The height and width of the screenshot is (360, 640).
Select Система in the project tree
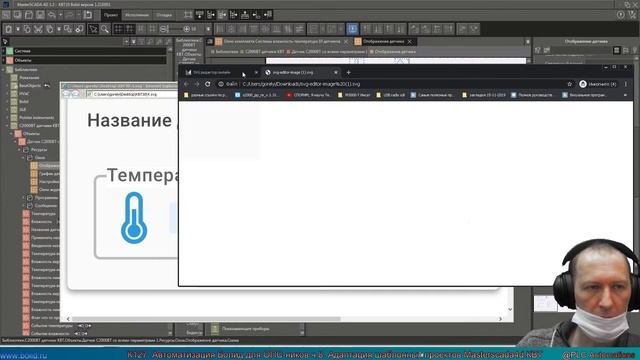point(22,51)
